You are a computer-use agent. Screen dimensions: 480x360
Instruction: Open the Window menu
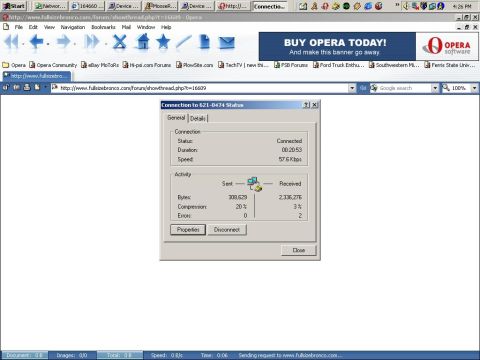coord(146,27)
